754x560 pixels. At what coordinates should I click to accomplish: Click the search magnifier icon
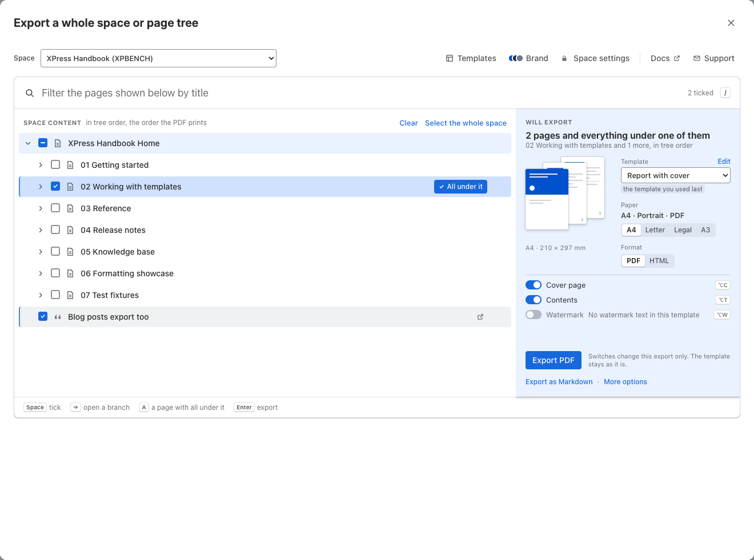click(x=30, y=93)
